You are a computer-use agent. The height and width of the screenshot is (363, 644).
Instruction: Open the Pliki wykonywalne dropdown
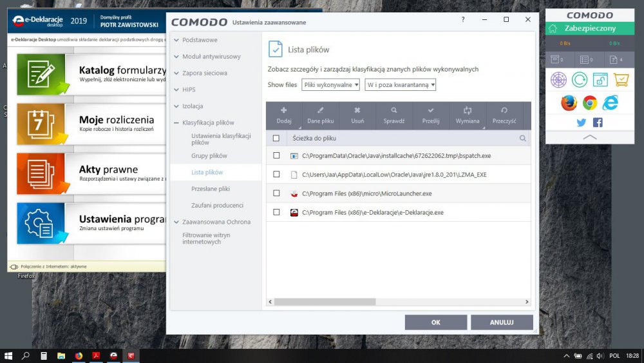[330, 84]
